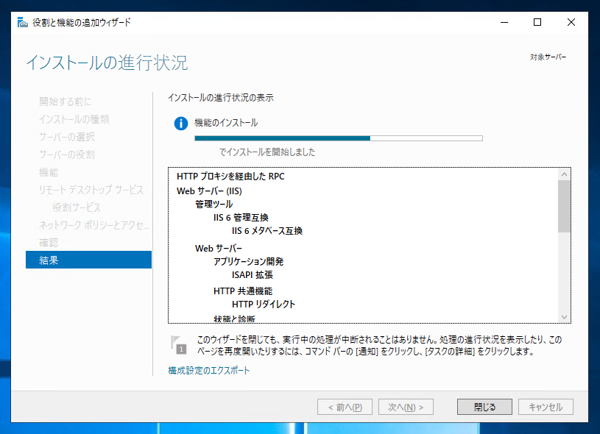Click the 機能のインストール status text
Image resolution: width=600 pixels, height=434 pixels.
pos(226,123)
